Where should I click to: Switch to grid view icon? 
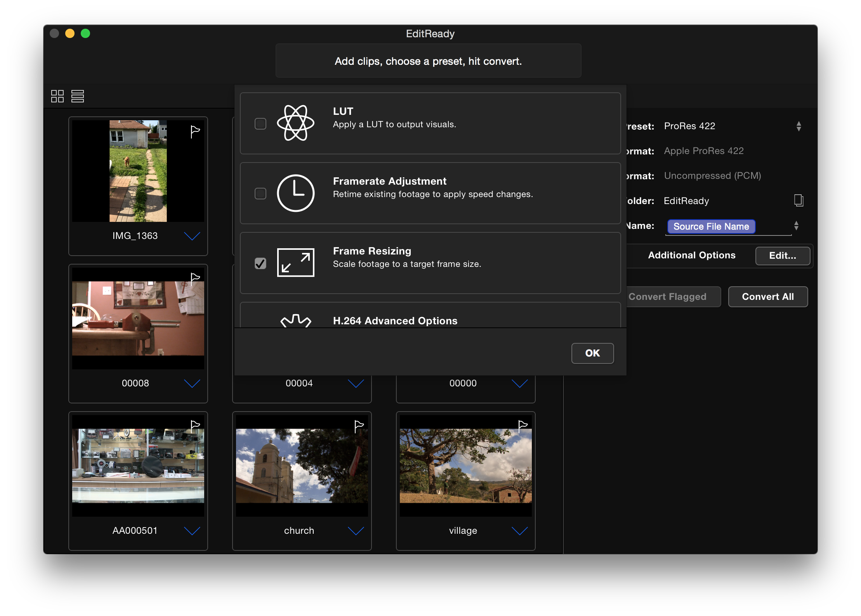point(57,96)
